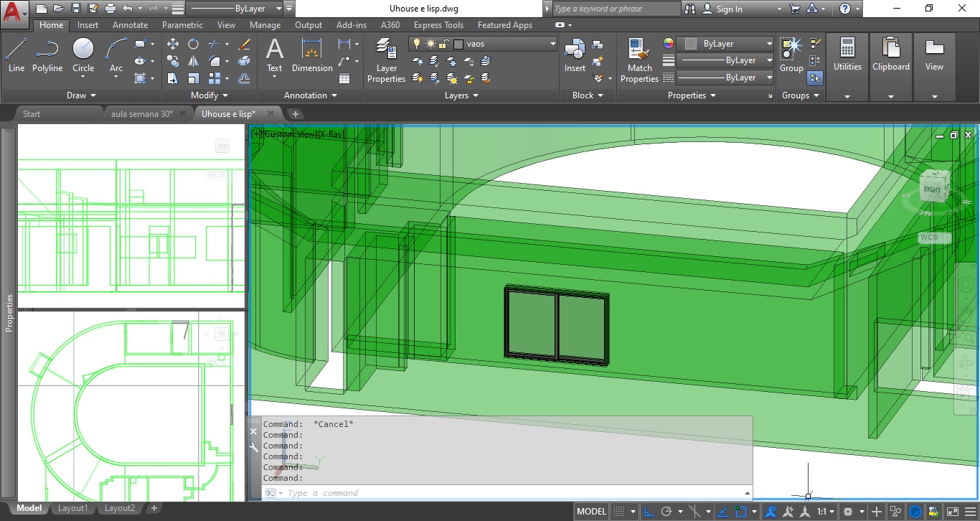Toggle Polar tracking in status bar
The image size is (980, 521).
666,512
